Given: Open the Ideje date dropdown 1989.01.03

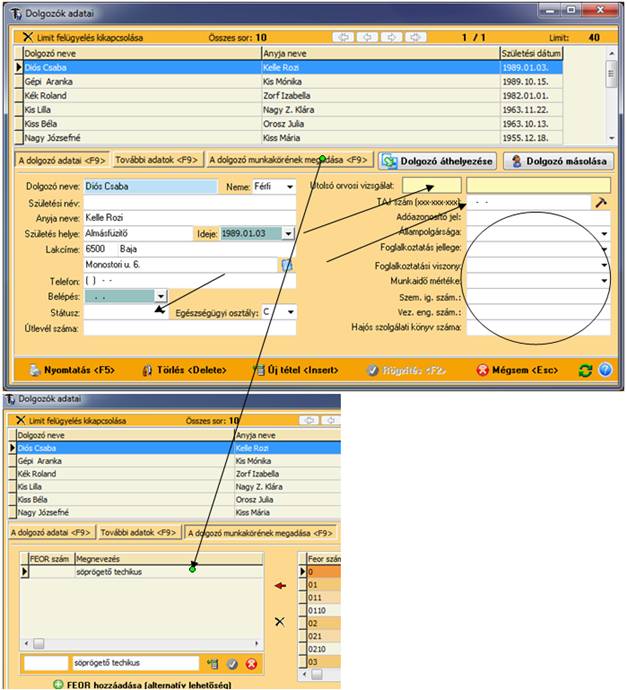Looking at the screenshot, I should (288, 234).
